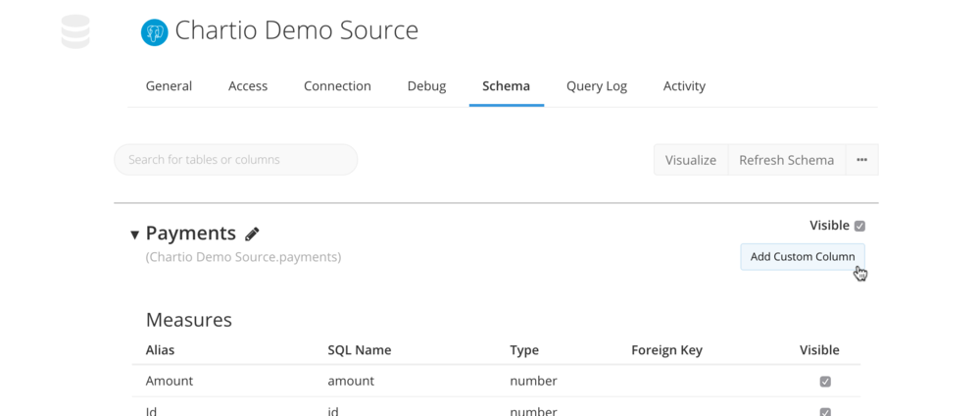Screen dimensions: 980x416
Task: Click the Amount alias cell
Action: 170,381
